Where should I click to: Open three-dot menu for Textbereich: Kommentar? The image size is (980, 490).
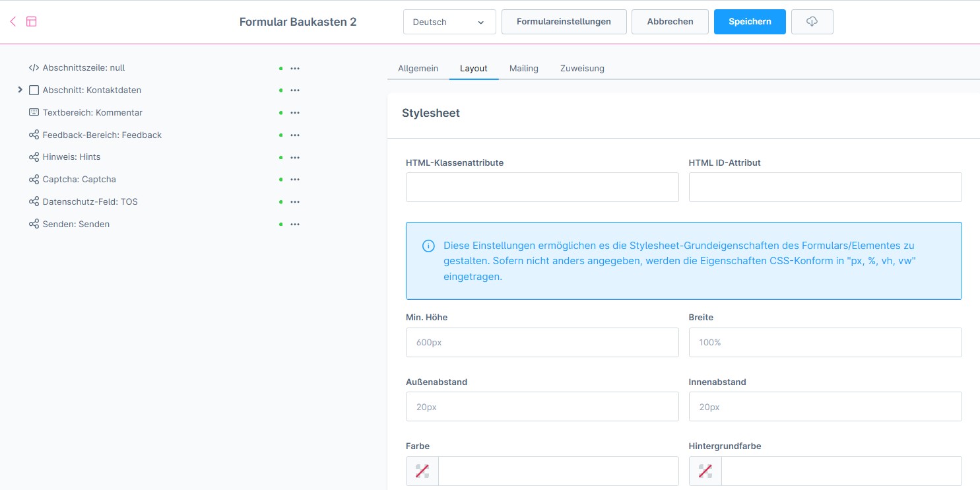[x=295, y=113]
